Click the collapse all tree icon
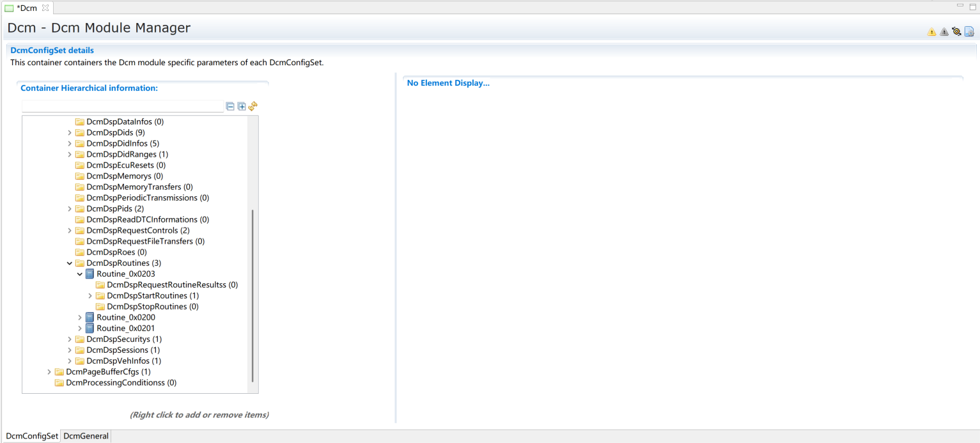The height and width of the screenshot is (443, 980). point(230,106)
